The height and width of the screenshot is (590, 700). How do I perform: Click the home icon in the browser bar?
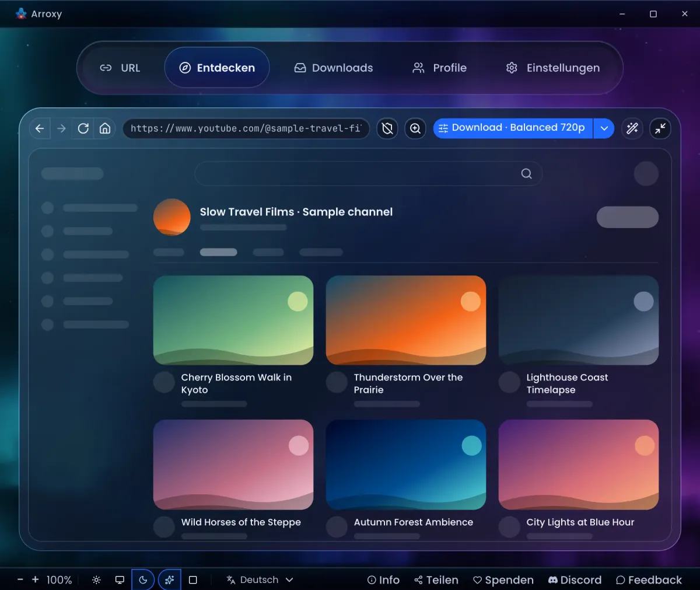105,128
